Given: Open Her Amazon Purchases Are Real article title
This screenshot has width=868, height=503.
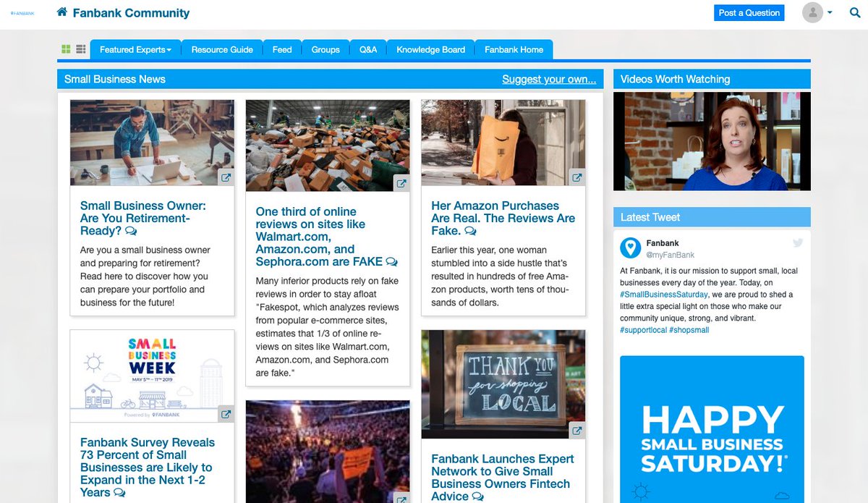Looking at the screenshot, I should [x=503, y=219].
